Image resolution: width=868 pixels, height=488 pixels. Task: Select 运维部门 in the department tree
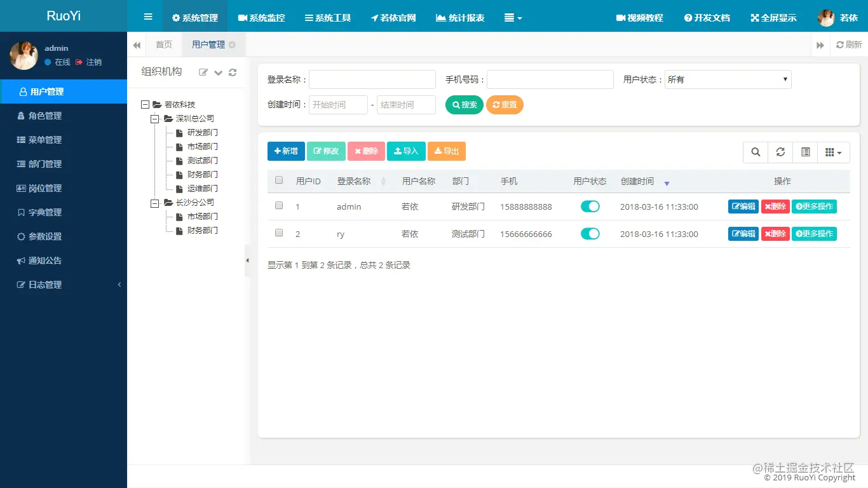pyautogui.click(x=203, y=189)
